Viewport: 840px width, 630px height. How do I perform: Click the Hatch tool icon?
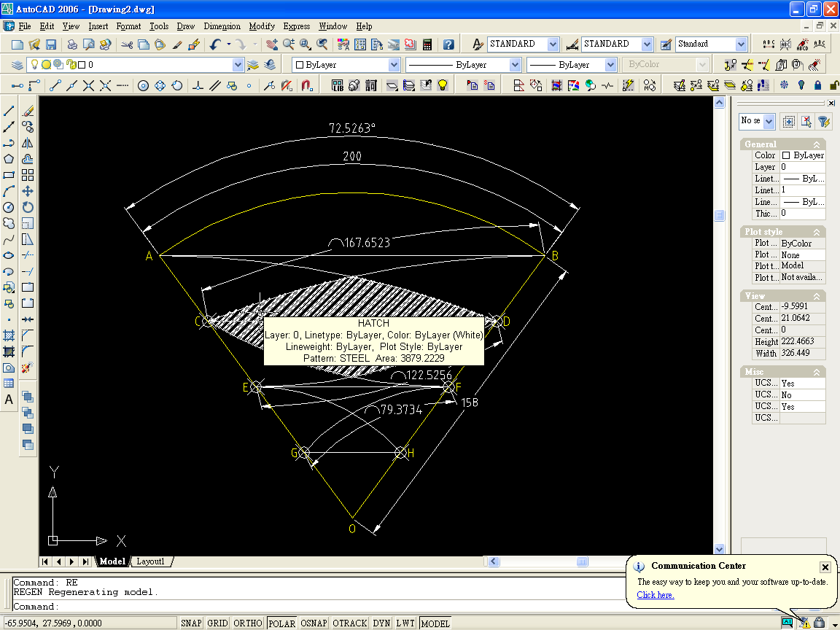(x=9, y=335)
